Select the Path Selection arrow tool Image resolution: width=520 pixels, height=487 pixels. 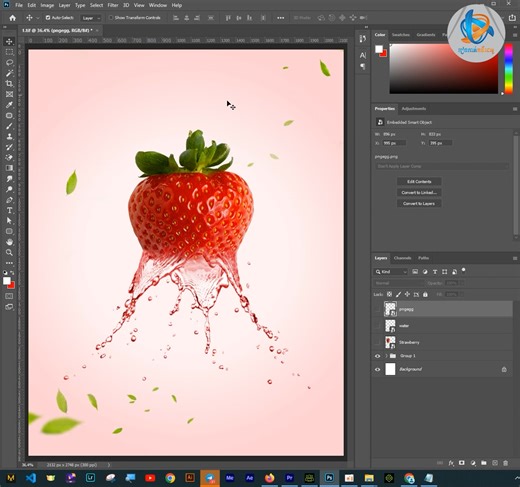pyautogui.click(x=9, y=221)
